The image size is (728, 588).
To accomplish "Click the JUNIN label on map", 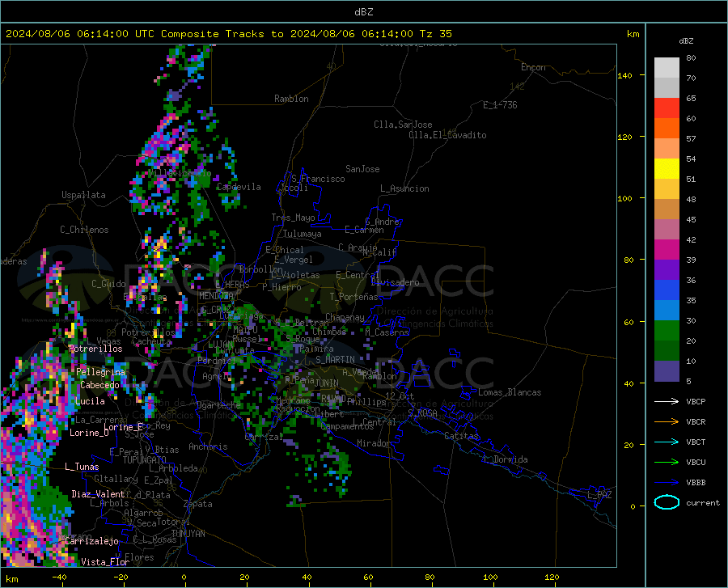I will pyautogui.click(x=327, y=383).
